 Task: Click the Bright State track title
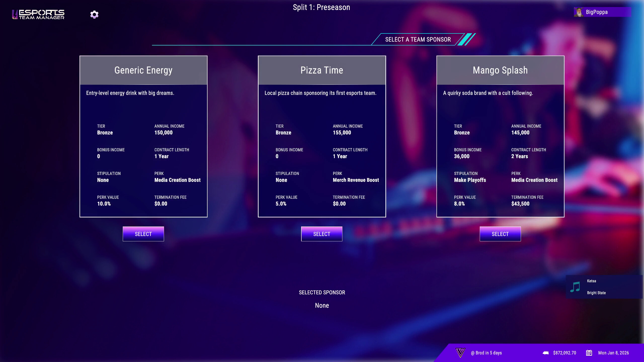tap(596, 293)
